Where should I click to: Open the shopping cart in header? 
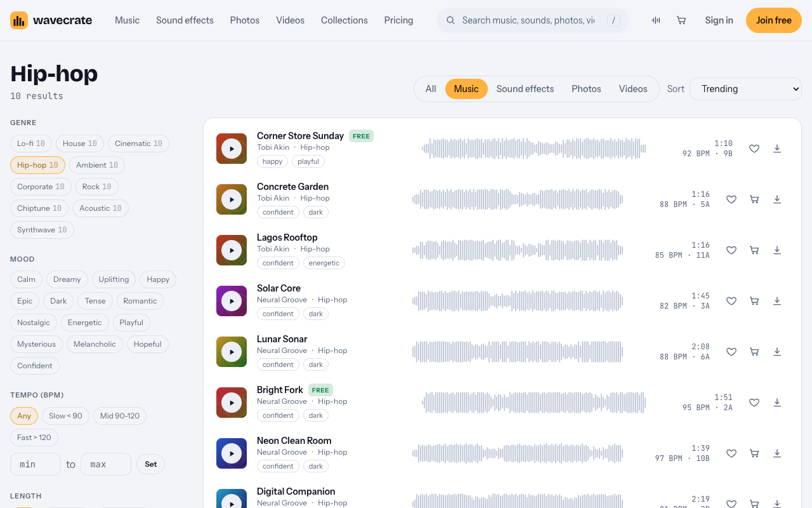click(681, 20)
